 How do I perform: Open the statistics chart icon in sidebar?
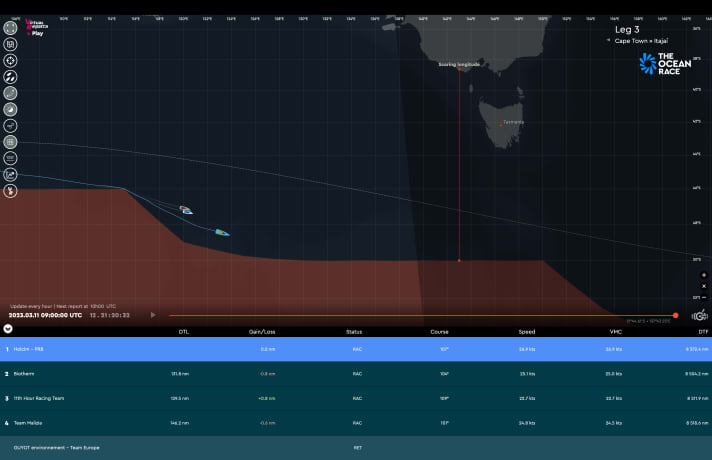[10, 175]
